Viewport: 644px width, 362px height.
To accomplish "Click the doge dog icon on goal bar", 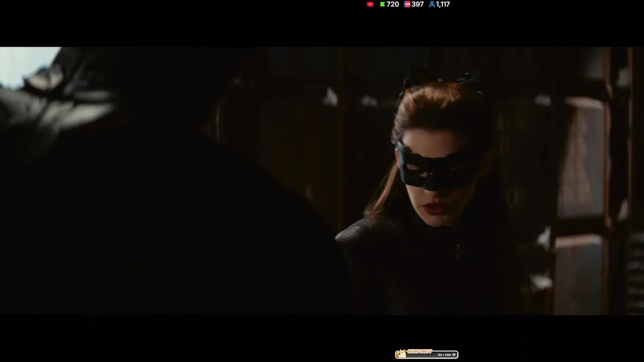I will pyautogui.click(x=402, y=353).
